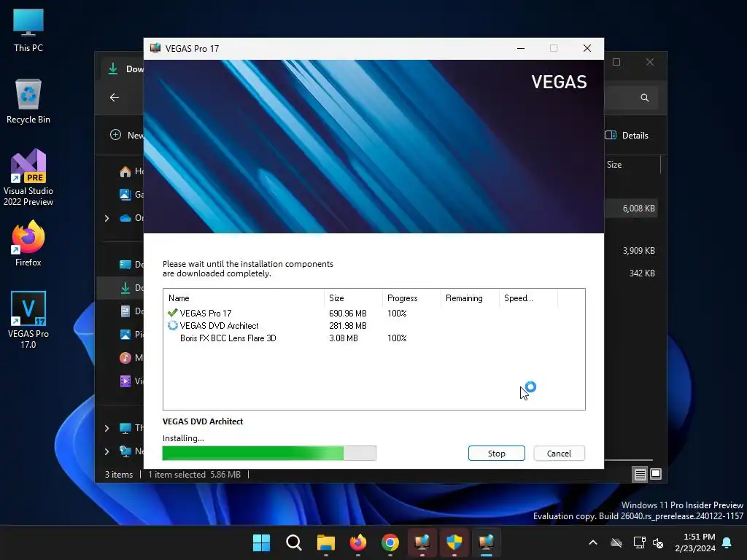This screenshot has width=747, height=560.
Task: Click the Size column header in installer list
Action: [x=353, y=298]
